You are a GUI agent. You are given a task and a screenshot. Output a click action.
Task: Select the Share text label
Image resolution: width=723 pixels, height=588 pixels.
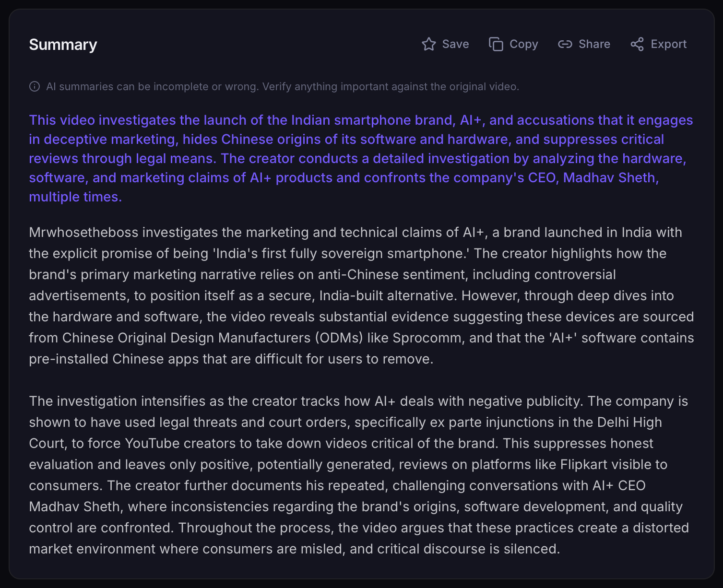click(x=594, y=44)
